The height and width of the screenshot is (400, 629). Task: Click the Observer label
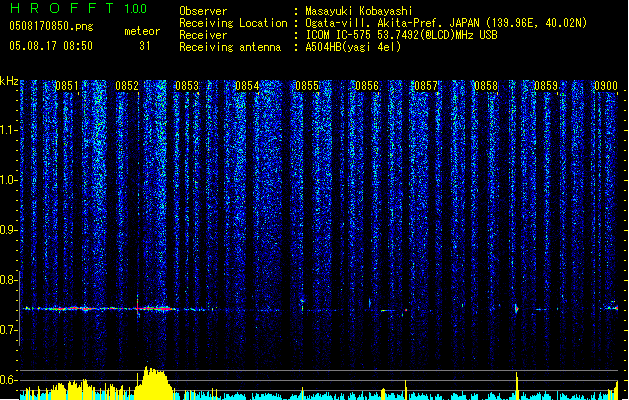tap(203, 11)
